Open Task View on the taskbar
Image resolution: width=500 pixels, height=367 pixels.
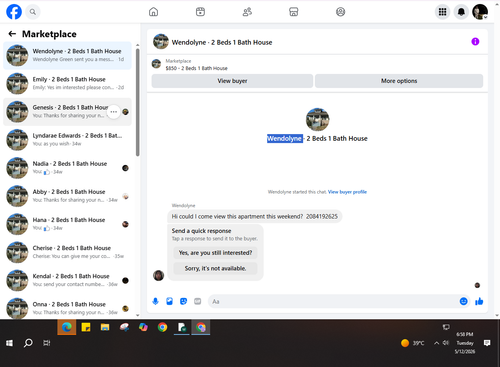point(47,343)
